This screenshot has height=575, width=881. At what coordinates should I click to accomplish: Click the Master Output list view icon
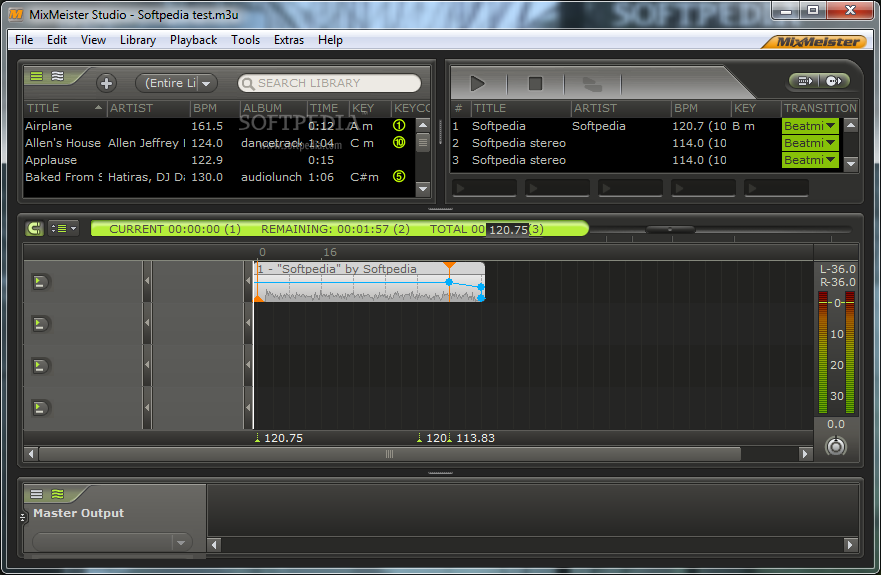[x=37, y=494]
